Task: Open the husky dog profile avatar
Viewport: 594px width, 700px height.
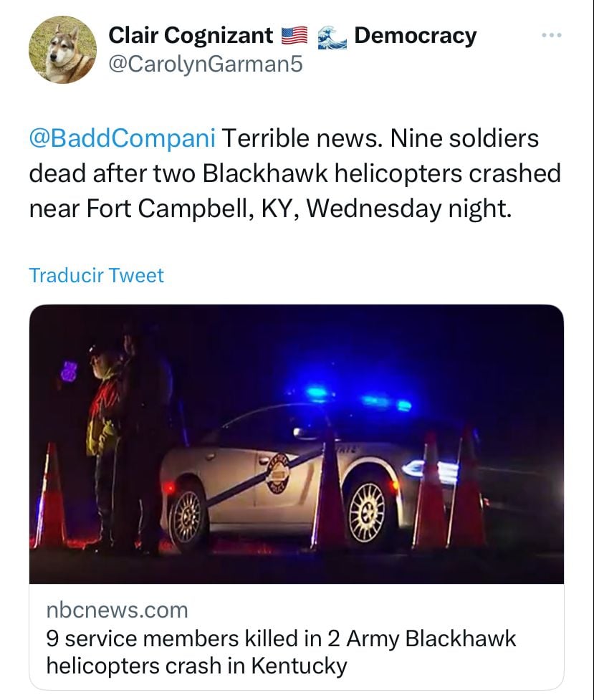Action: (x=62, y=50)
